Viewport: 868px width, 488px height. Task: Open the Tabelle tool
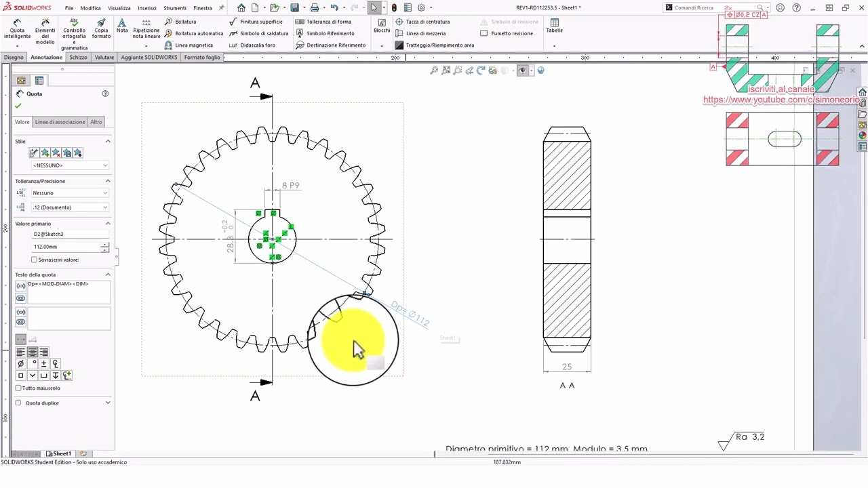pyautogui.click(x=555, y=26)
